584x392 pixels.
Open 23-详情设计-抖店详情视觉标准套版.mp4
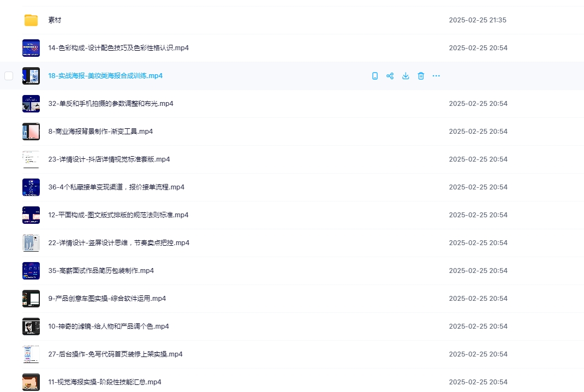coord(109,159)
